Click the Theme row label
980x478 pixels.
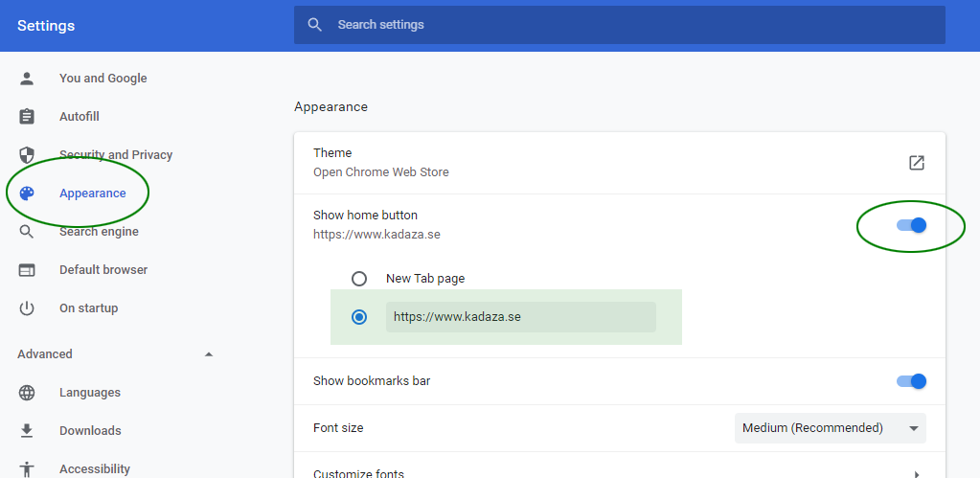pos(332,153)
